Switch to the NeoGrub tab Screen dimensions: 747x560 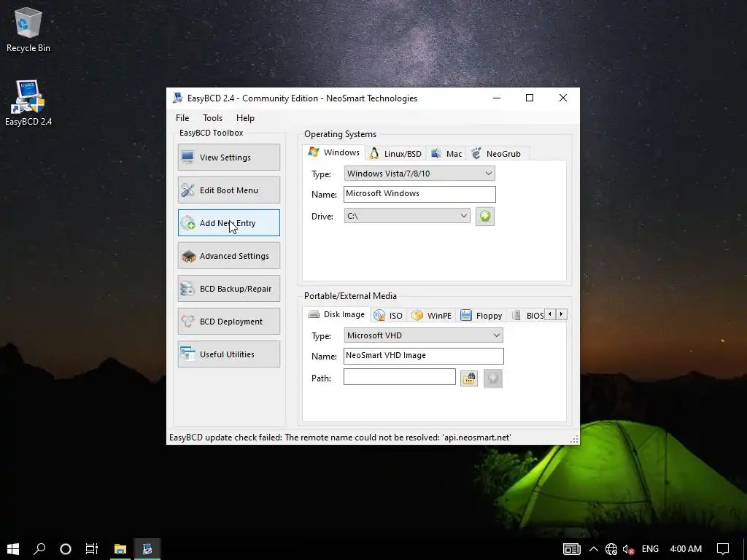coord(496,153)
